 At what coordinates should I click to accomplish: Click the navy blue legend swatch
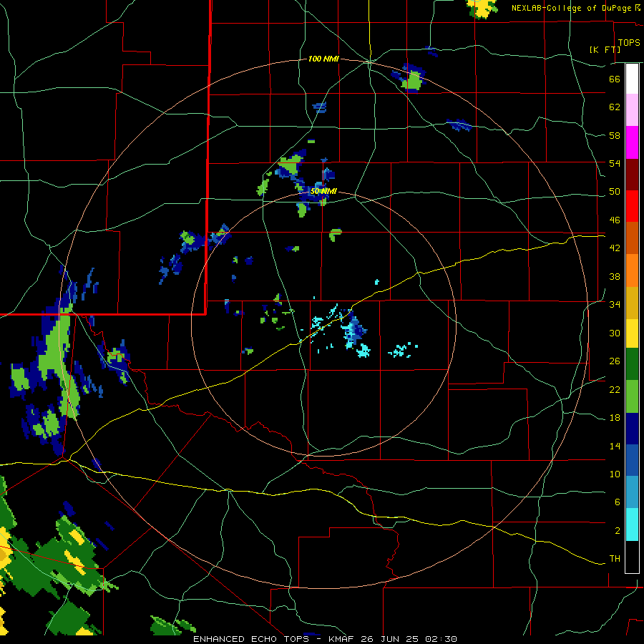coord(632,429)
